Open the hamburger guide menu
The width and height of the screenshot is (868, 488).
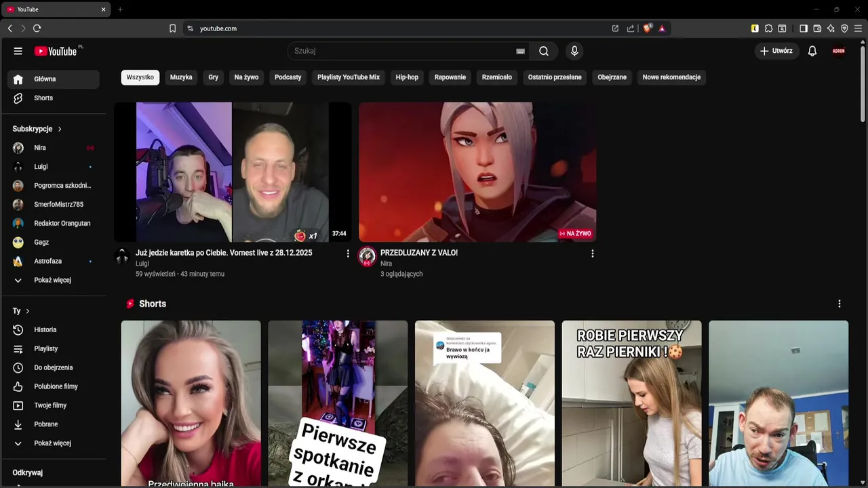pyautogui.click(x=18, y=51)
